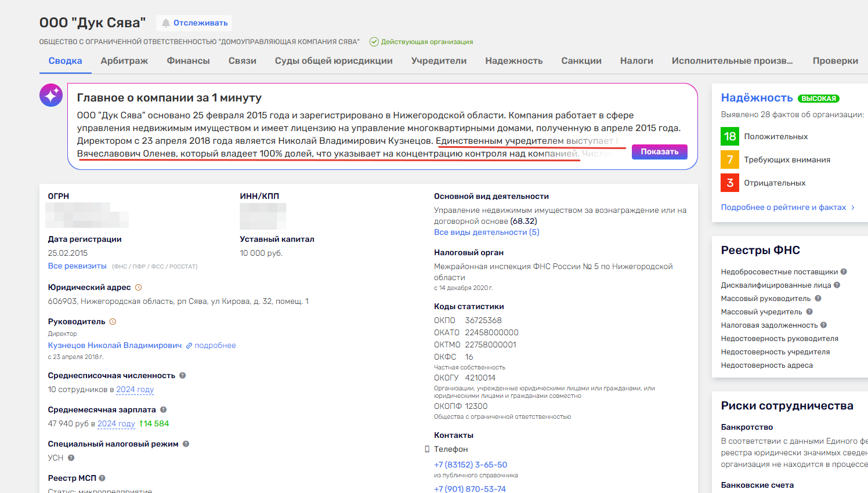Call phone number +7 (83152) 3-65-50

pyautogui.click(x=471, y=465)
